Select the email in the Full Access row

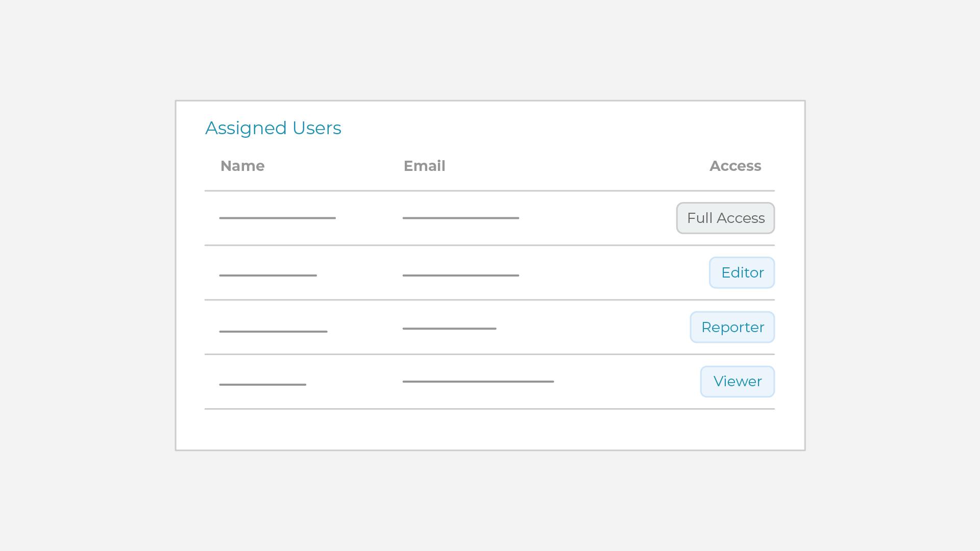460,218
